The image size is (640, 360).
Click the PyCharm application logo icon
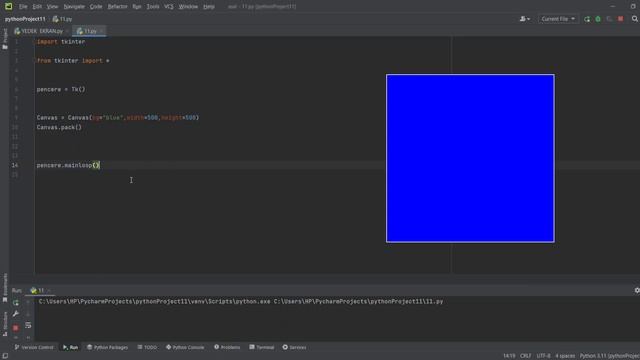[x=8, y=6]
